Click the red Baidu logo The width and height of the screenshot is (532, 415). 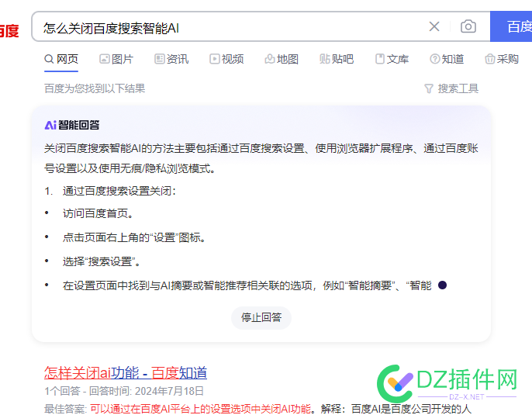click(9, 31)
